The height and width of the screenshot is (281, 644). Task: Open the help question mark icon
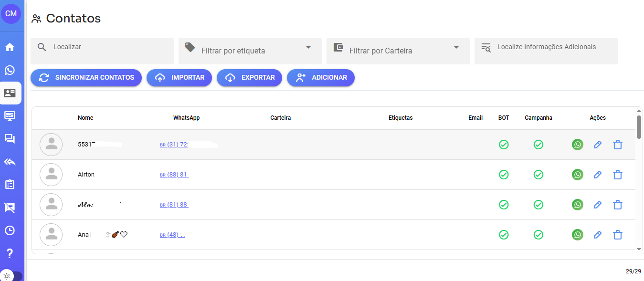tap(10, 253)
